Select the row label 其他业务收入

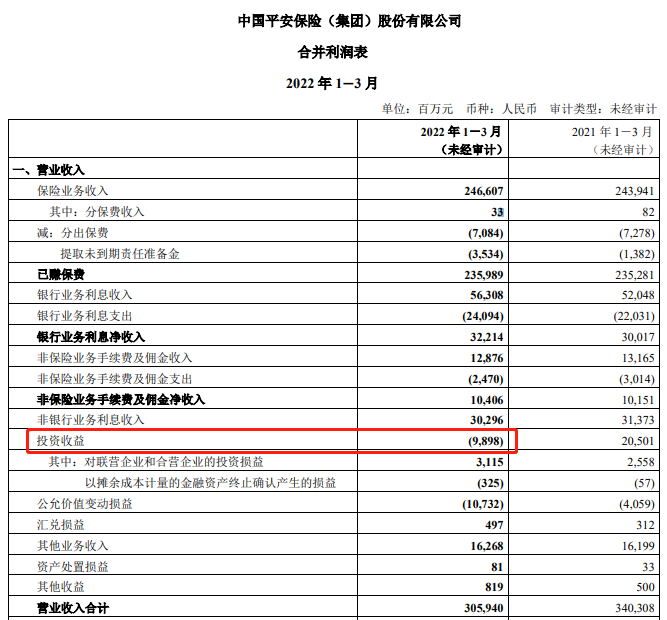[x=73, y=546]
